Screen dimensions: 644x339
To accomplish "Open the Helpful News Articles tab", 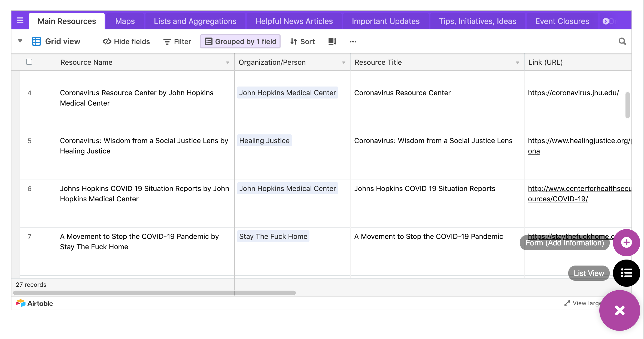I will pos(294,21).
